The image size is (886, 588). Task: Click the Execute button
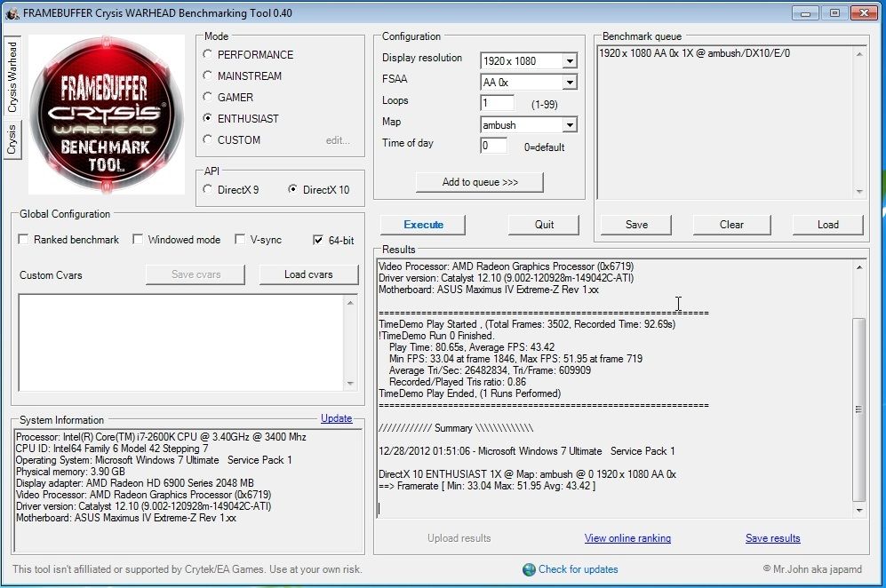[423, 225]
